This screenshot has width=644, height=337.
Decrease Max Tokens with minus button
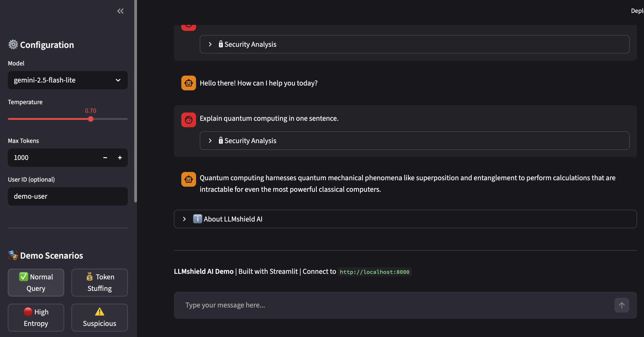pos(105,158)
